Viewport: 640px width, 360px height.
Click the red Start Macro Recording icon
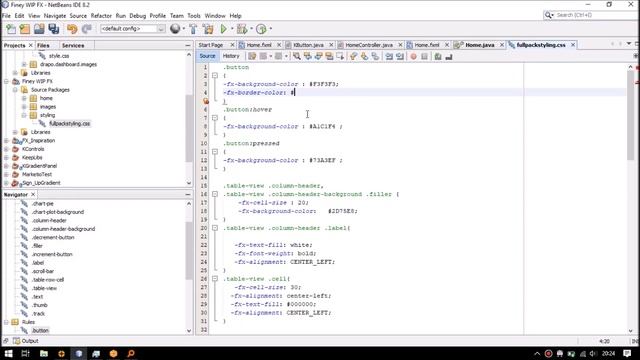coord(413,56)
